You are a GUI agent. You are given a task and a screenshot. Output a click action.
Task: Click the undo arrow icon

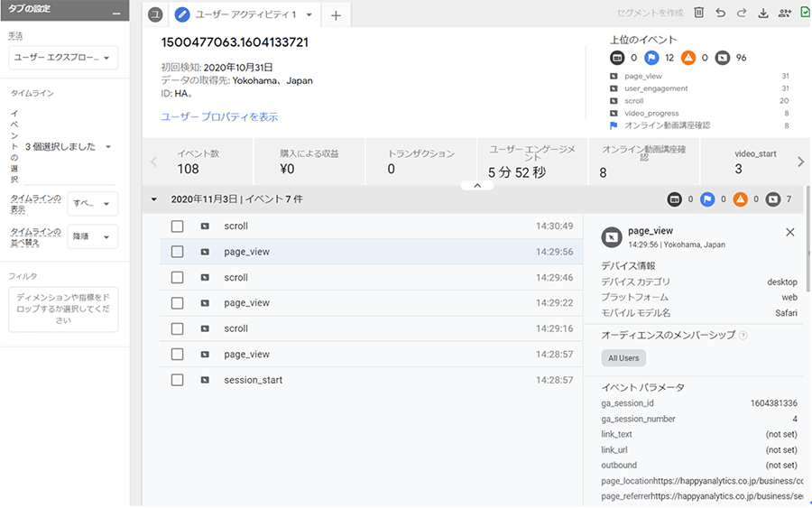point(720,14)
